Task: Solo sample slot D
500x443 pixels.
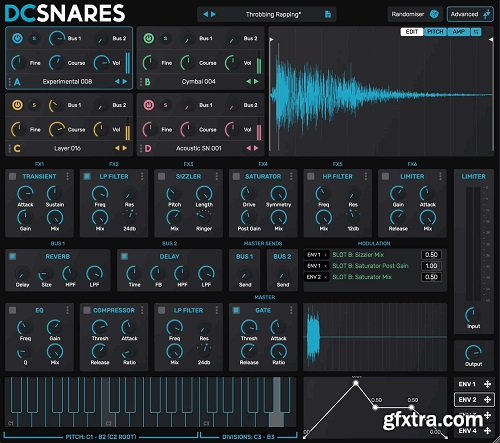Action: coord(165,105)
